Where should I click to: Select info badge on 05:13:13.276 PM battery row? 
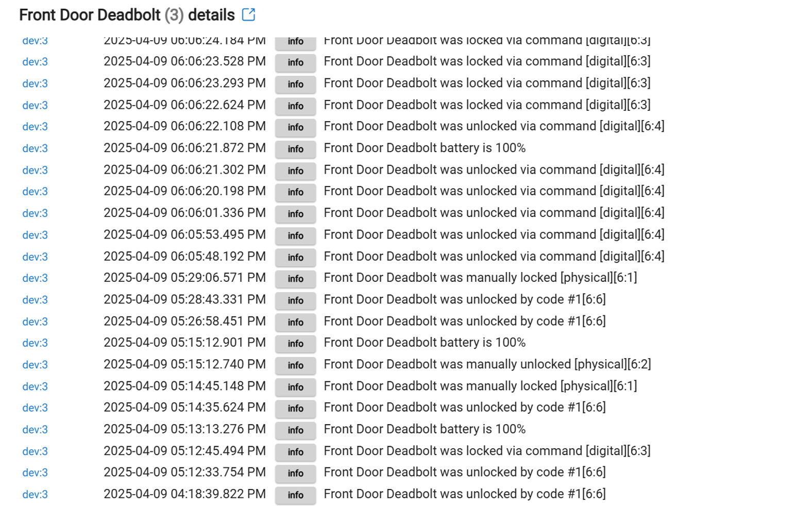point(295,430)
